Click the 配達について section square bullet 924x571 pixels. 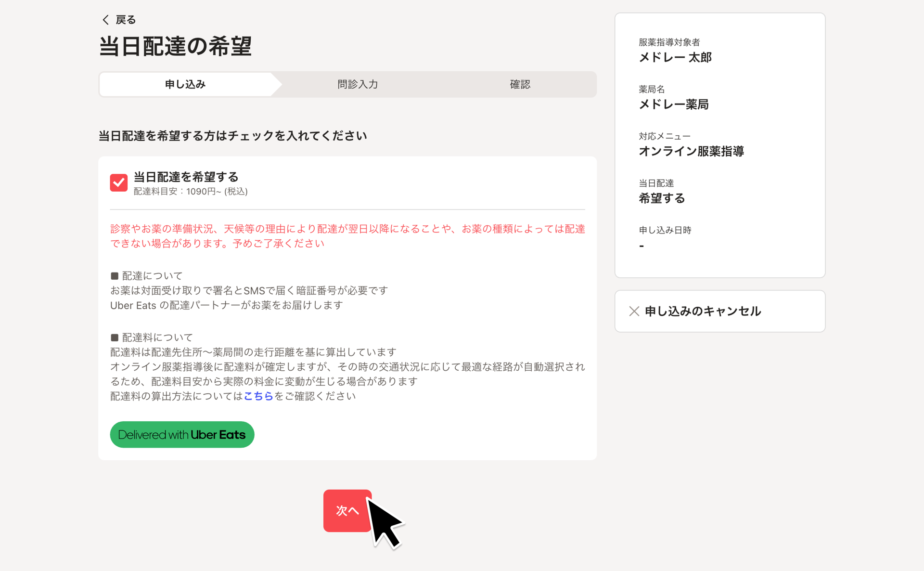pos(115,276)
